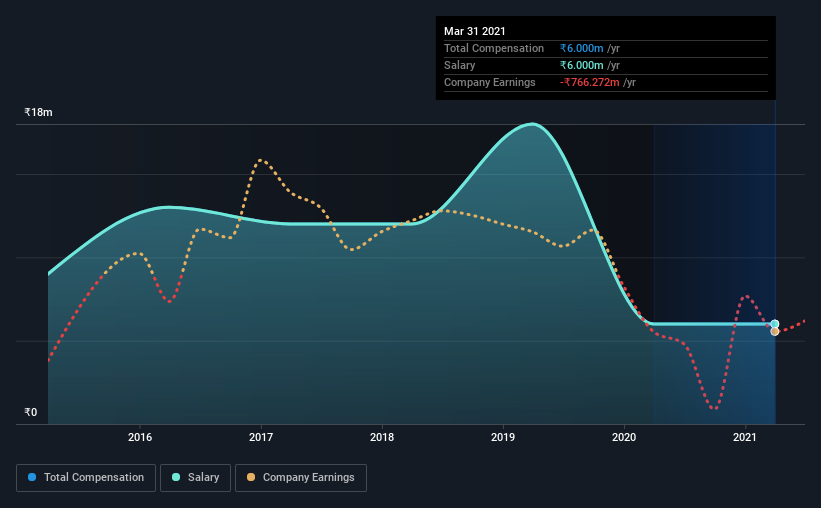Select the teal salary data point marker

775,324
